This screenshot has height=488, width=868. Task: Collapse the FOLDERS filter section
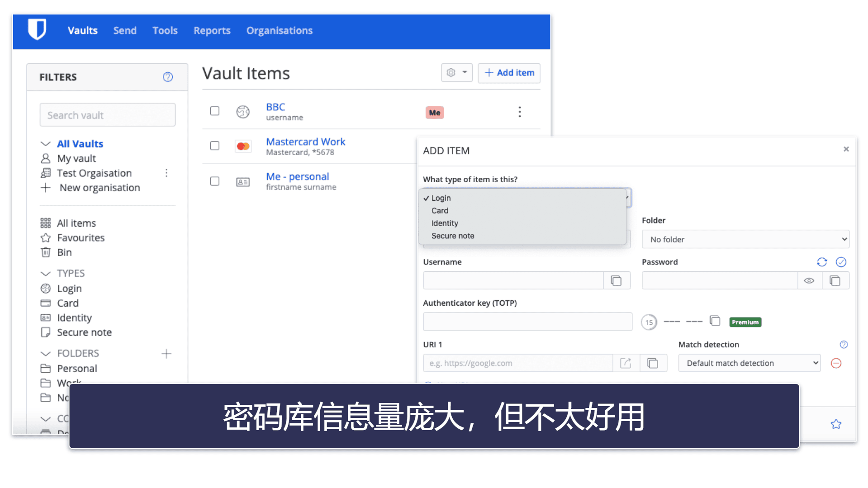[45, 354]
